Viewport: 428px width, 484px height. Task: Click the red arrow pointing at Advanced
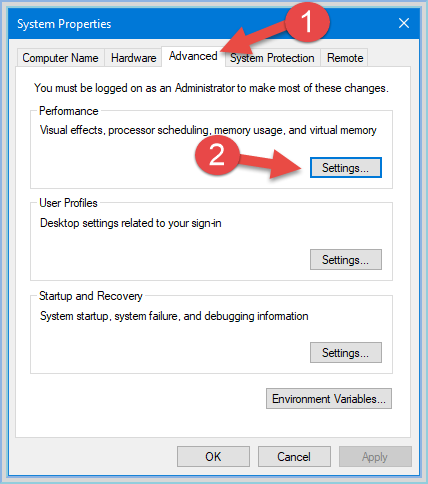click(255, 37)
